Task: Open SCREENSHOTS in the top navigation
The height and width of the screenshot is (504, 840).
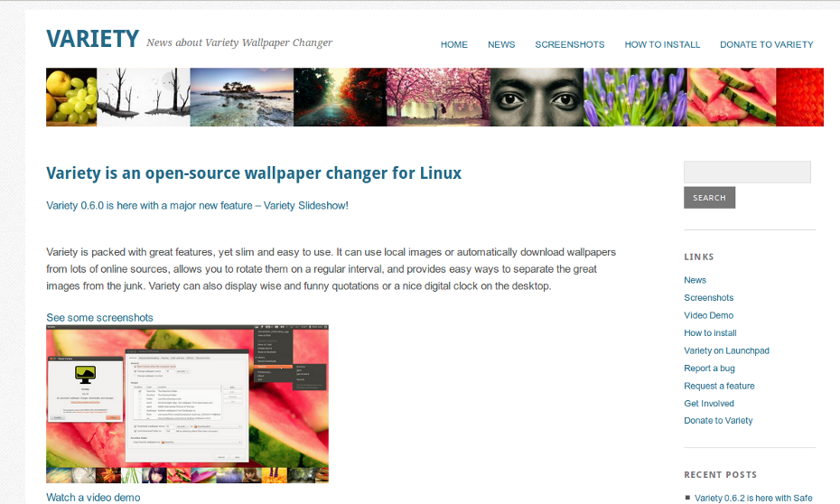Action: (569, 44)
